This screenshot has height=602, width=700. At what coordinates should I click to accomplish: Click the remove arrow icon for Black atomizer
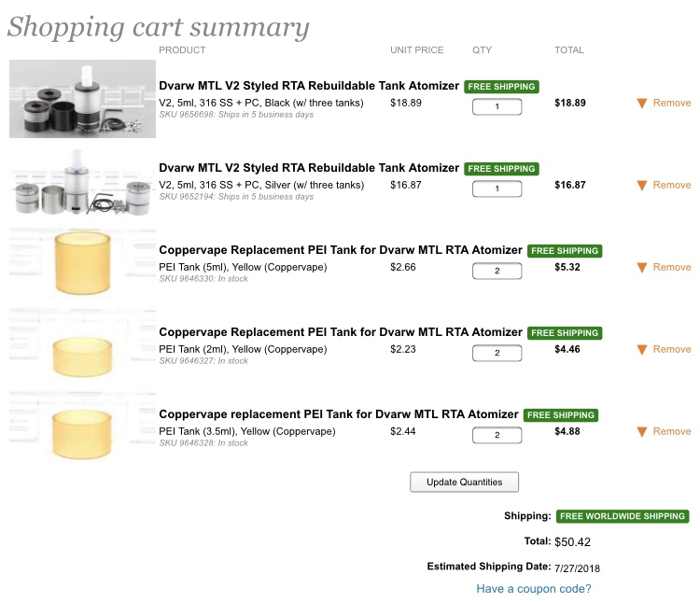(642, 104)
